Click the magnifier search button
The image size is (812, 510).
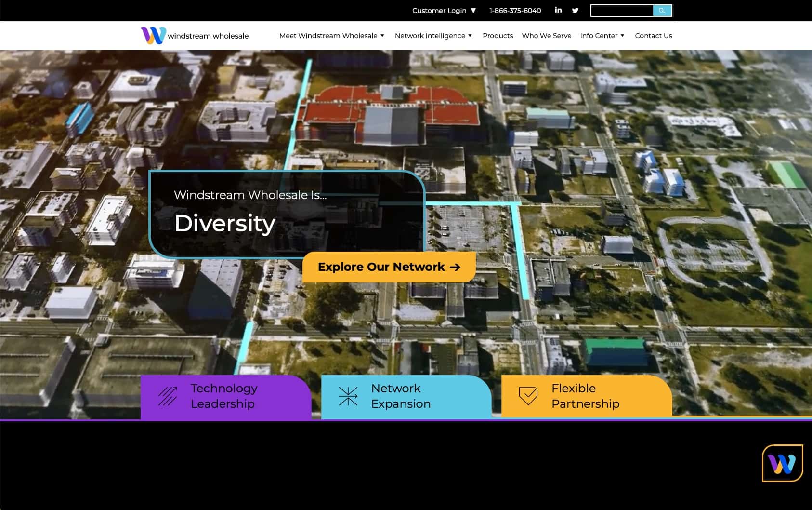pos(662,11)
